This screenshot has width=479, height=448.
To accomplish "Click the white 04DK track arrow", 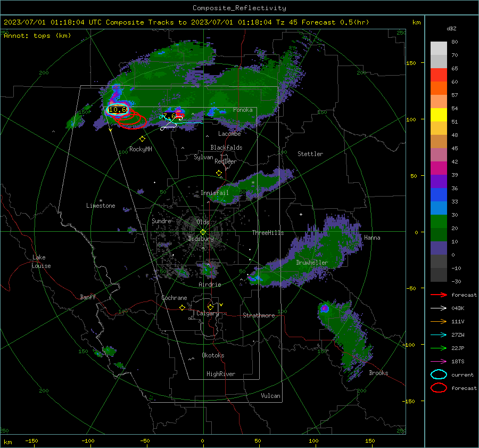I will pos(439,308).
